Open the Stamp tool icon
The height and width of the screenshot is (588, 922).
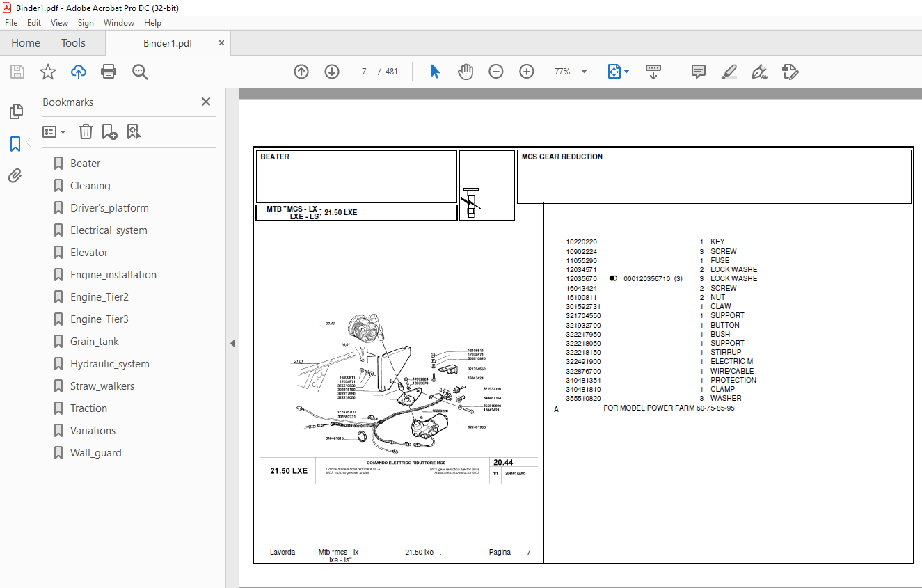tap(790, 72)
